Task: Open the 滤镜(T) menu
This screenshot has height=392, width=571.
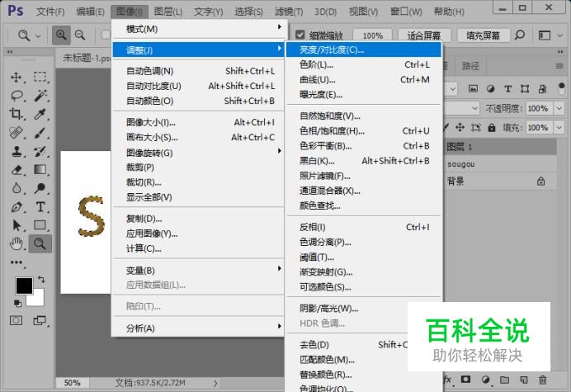Action: pos(289,12)
